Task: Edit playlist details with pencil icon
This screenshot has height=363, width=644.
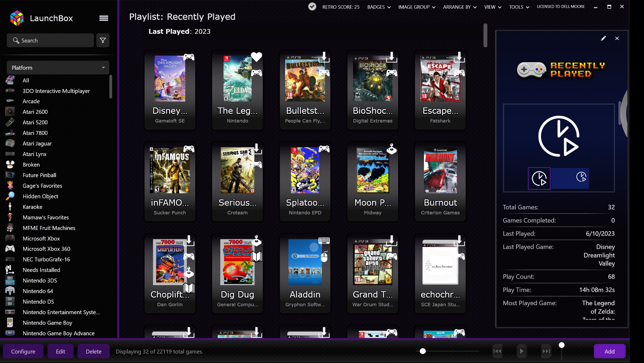Action: pyautogui.click(x=603, y=38)
